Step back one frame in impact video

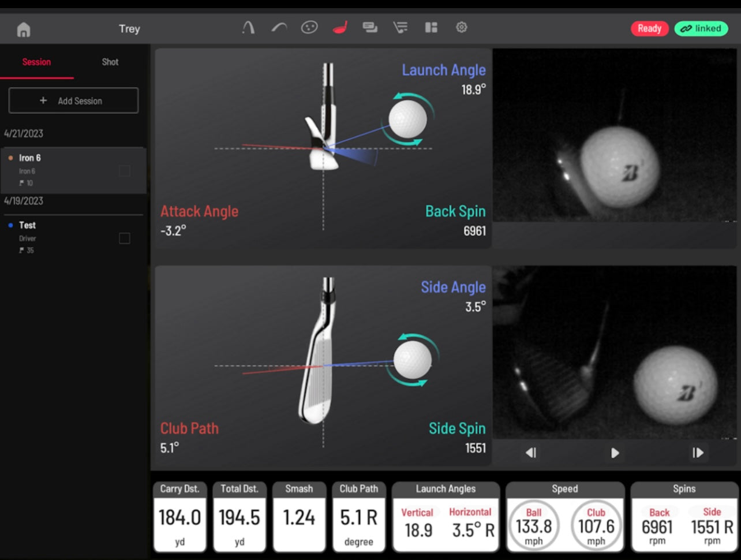pyautogui.click(x=531, y=453)
